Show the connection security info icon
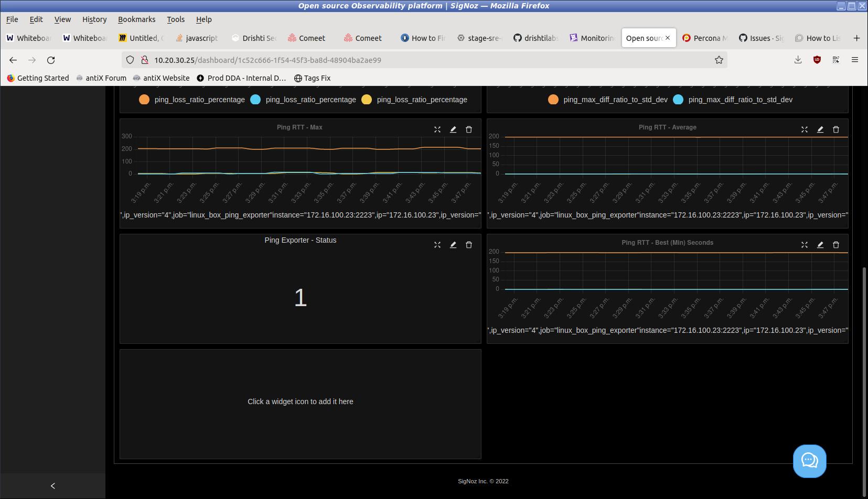Screen dimensions: 868x499 click(x=144, y=60)
